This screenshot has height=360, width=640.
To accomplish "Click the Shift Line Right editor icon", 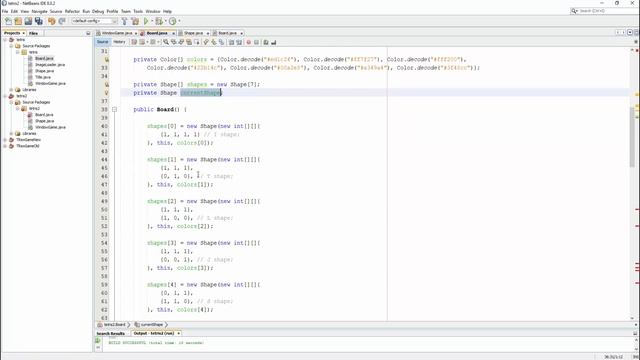I will pyautogui.click(x=239, y=42).
